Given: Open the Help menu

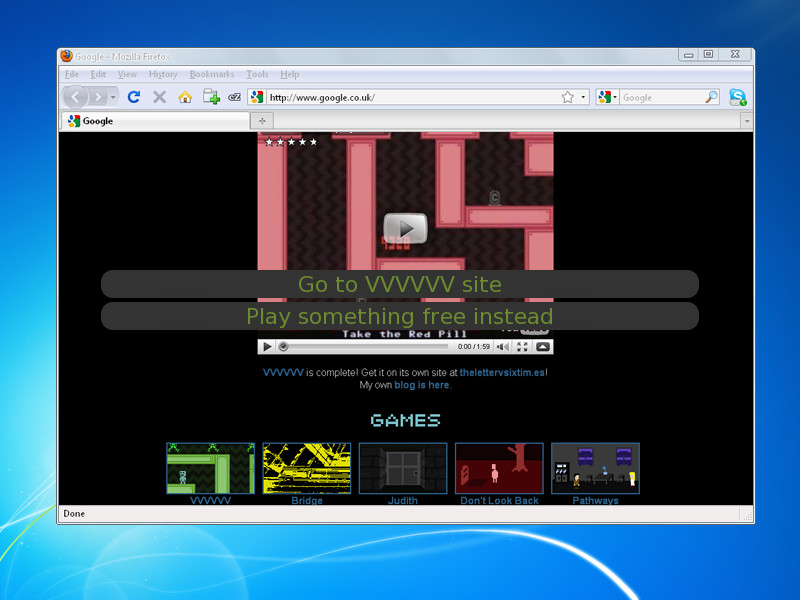Looking at the screenshot, I should click(289, 74).
